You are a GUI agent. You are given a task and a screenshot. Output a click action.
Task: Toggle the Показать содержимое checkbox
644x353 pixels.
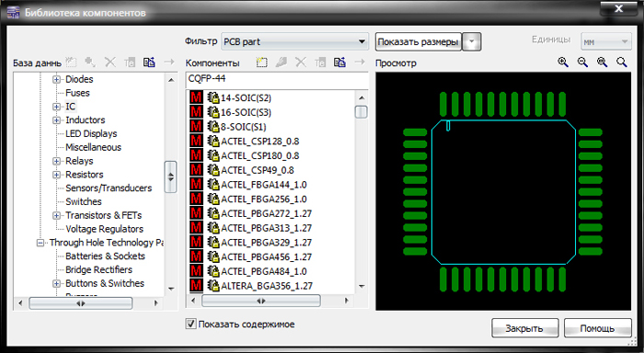pyautogui.click(x=190, y=324)
